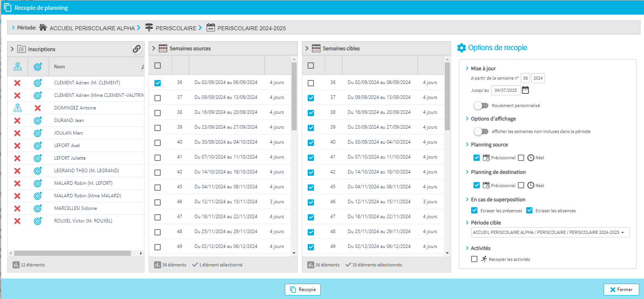This screenshot has width=644, height=299.
Task: Collapse the Inscriptions panel chevron
Action: coord(12,49)
